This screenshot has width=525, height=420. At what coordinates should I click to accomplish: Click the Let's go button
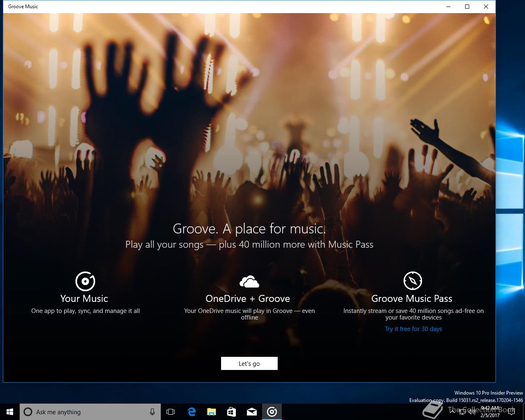tap(249, 363)
